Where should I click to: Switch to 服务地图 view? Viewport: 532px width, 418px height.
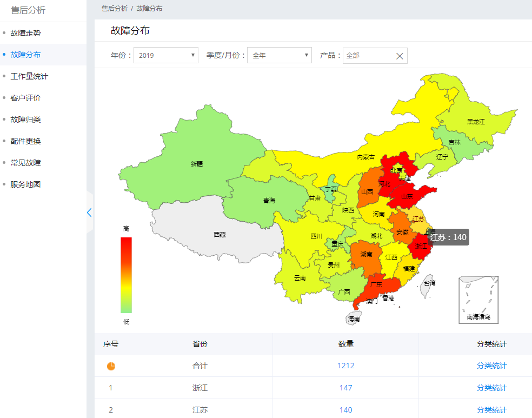[25, 184]
